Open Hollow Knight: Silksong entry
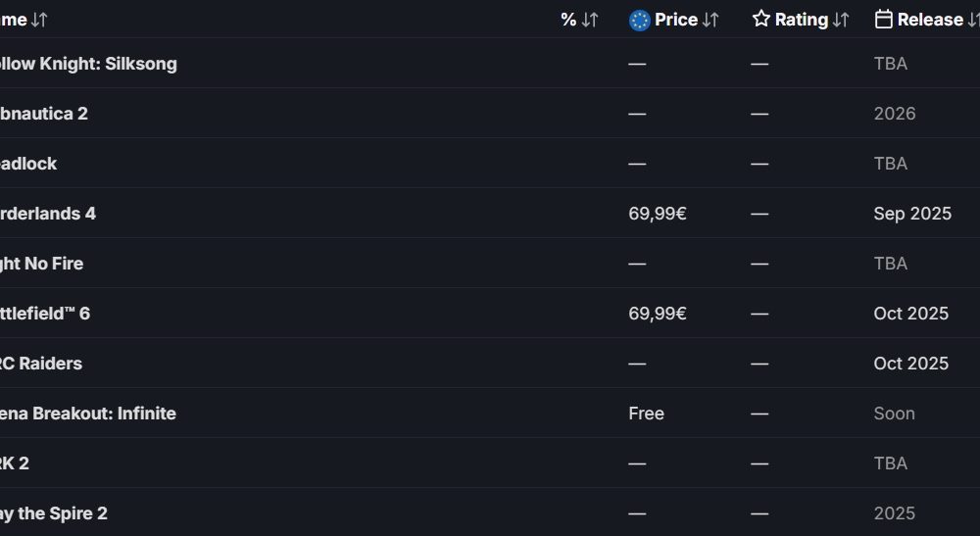The height and width of the screenshot is (536, 980). [x=88, y=64]
